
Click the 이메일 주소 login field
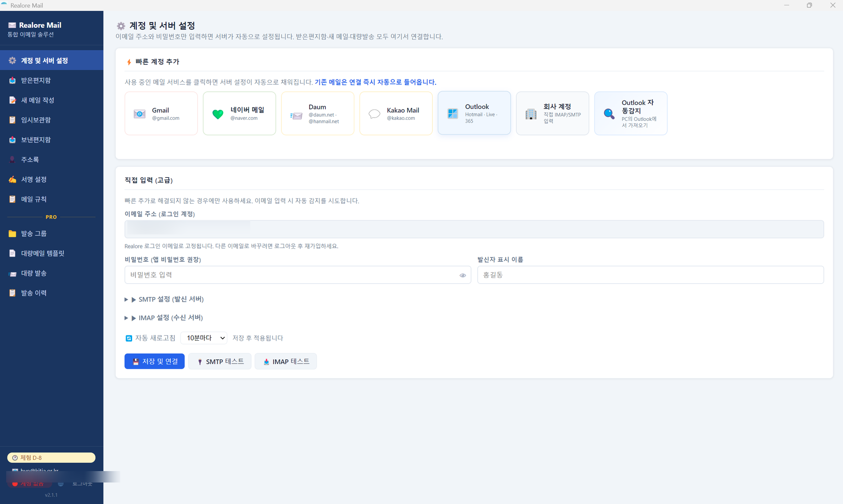pos(474,229)
